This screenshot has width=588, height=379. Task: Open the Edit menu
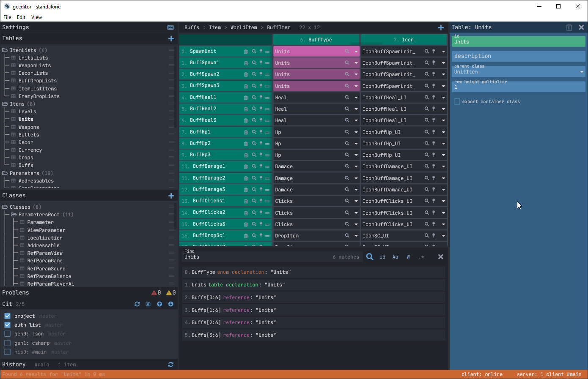[21, 17]
